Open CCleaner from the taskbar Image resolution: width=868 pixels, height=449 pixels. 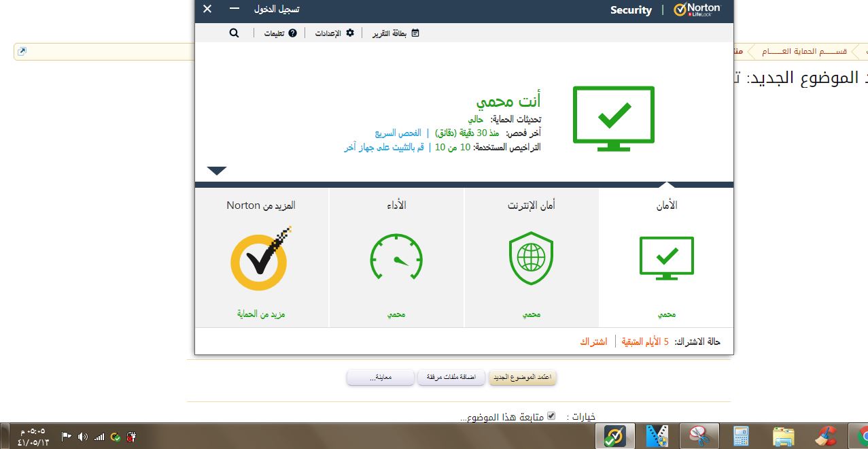825,436
